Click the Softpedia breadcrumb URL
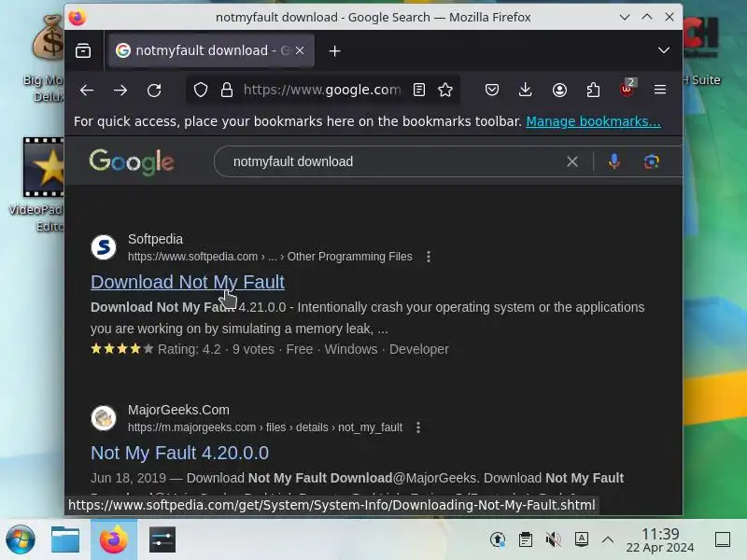 270,257
